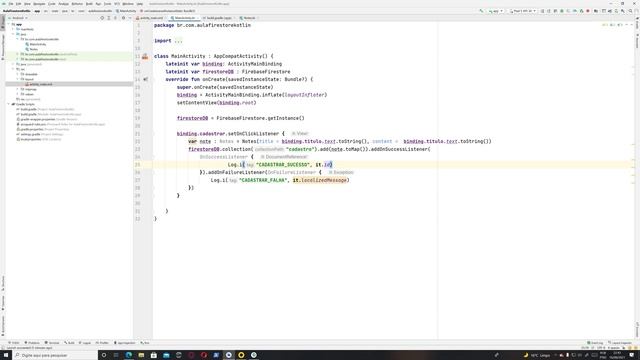Image resolution: width=640 pixels, height=360 pixels.
Task: Collapse the java folder in the project tree
Action: 13,34
